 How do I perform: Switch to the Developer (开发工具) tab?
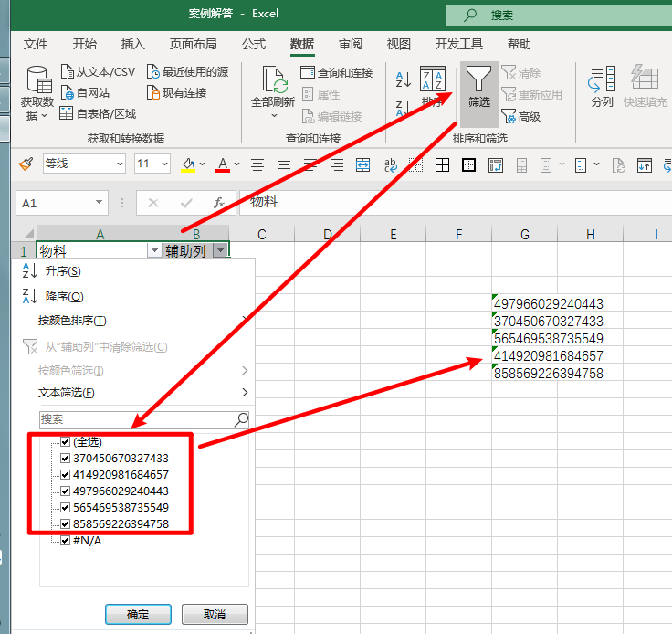459,44
